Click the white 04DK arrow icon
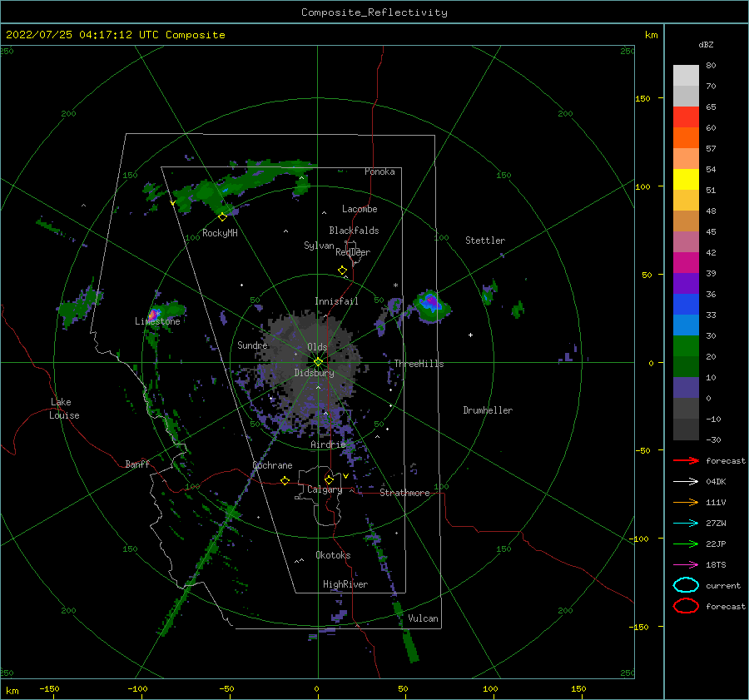The width and height of the screenshot is (749, 700). pos(686,482)
